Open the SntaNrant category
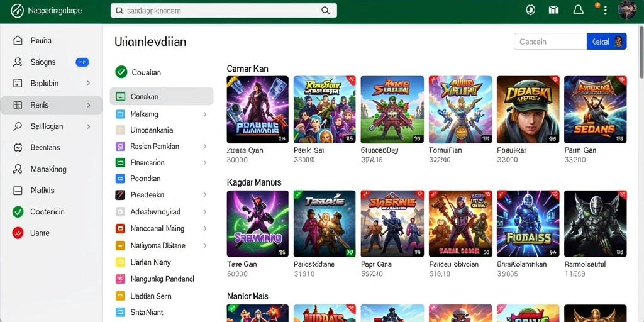The image size is (644, 322). (147, 312)
